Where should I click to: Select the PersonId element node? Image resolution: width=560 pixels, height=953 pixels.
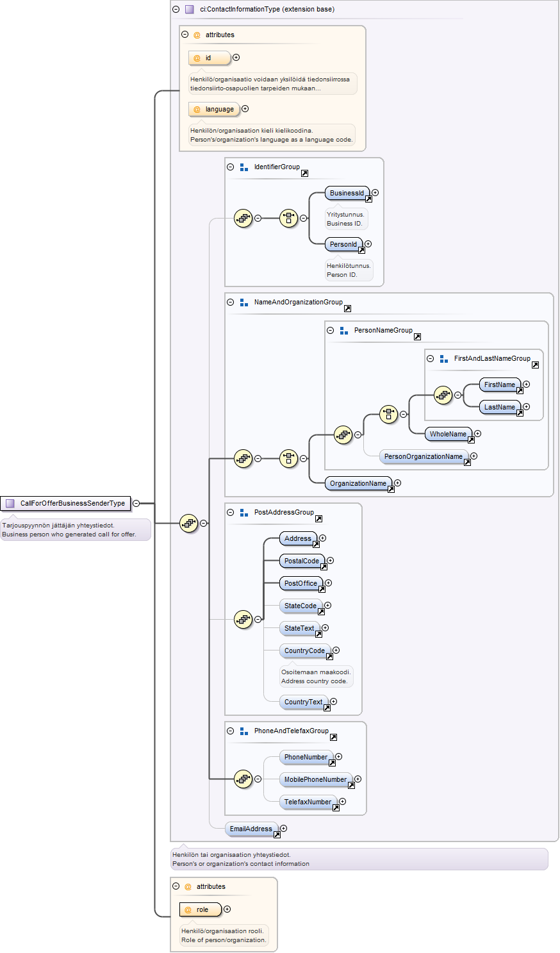pos(343,245)
